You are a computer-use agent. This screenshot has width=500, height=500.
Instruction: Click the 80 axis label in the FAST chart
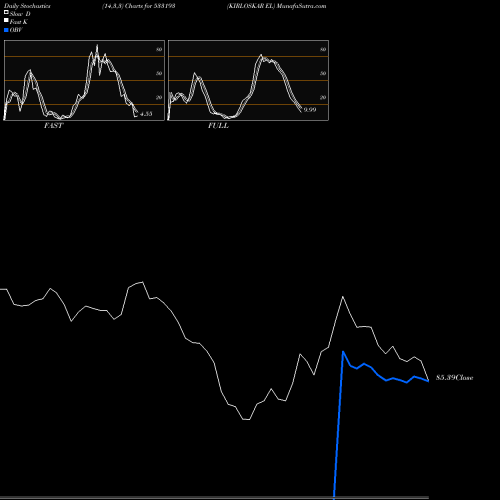click(159, 50)
